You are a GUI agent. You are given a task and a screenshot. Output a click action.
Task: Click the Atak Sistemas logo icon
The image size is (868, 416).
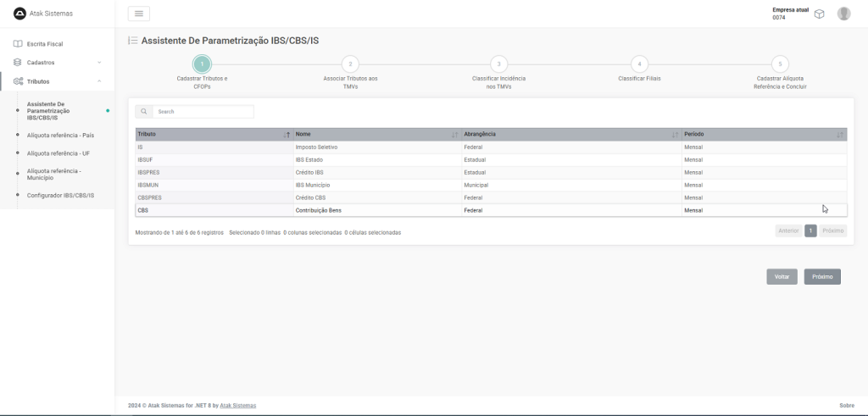click(x=20, y=13)
